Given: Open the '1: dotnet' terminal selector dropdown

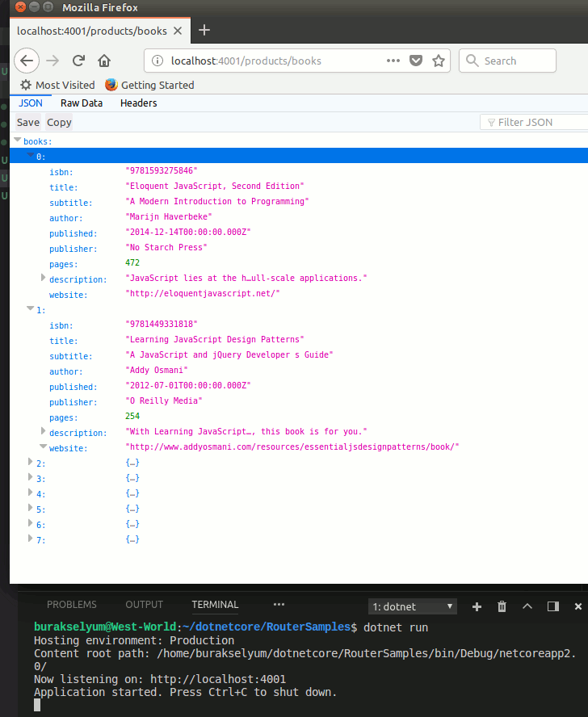Looking at the screenshot, I should coord(413,606).
